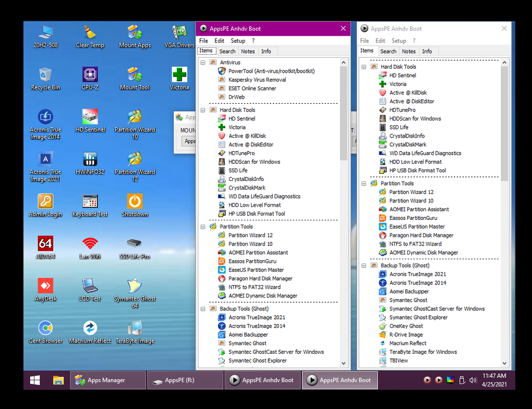Open the CPU-Z desktop icon
The image size is (532, 409).
90,79
